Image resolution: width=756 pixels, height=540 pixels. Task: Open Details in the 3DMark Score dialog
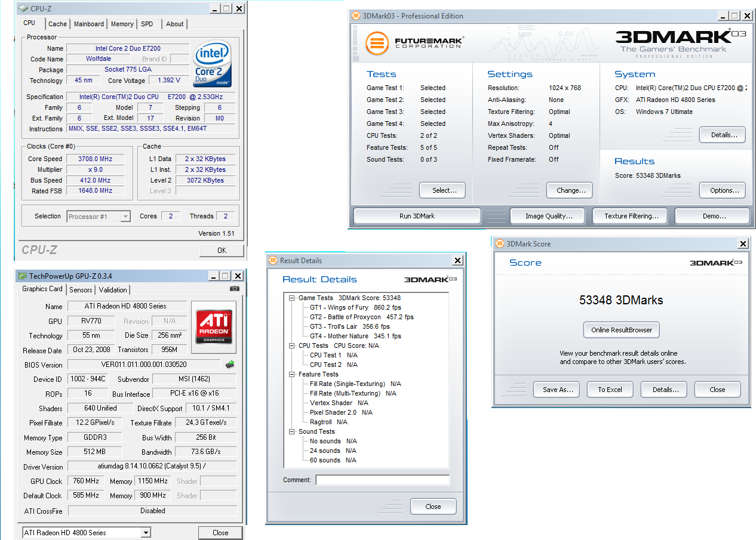click(664, 390)
